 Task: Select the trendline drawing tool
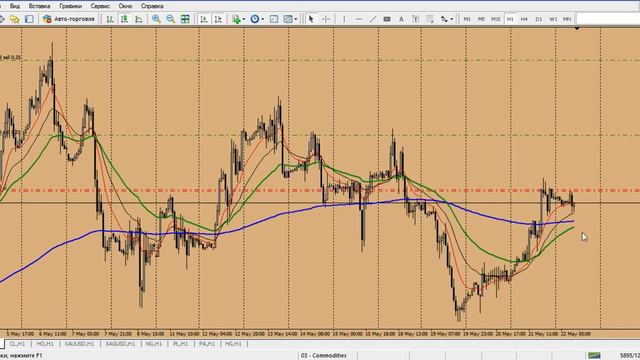coord(373,19)
